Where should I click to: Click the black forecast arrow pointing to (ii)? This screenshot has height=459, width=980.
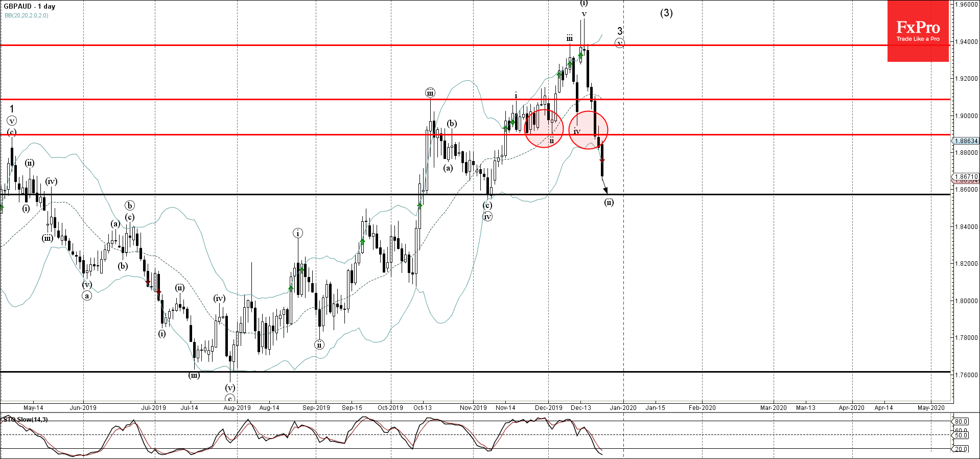(605, 186)
